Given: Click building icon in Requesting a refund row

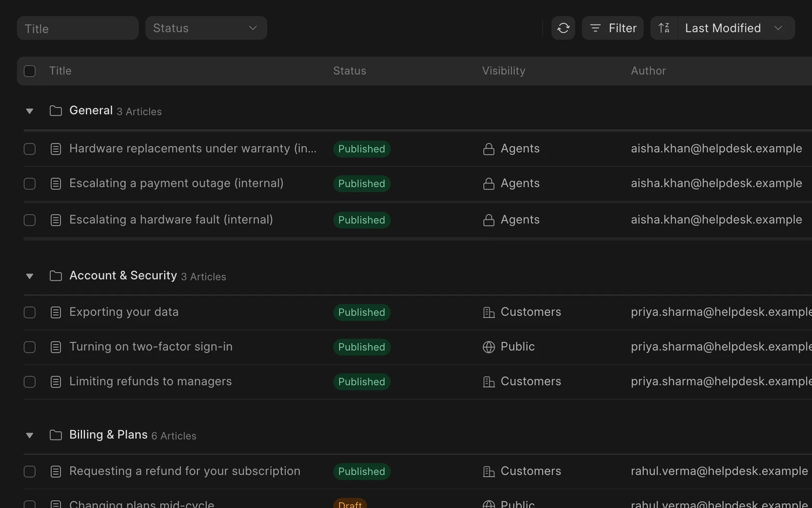Looking at the screenshot, I should pos(488,472).
